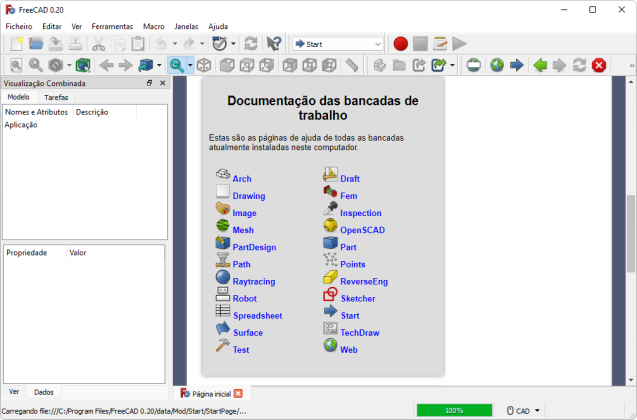The height and width of the screenshot is (420, 637).
Task: Open the workbench selector showing Start
Action: pyautogui.click(x=338, y=44)
